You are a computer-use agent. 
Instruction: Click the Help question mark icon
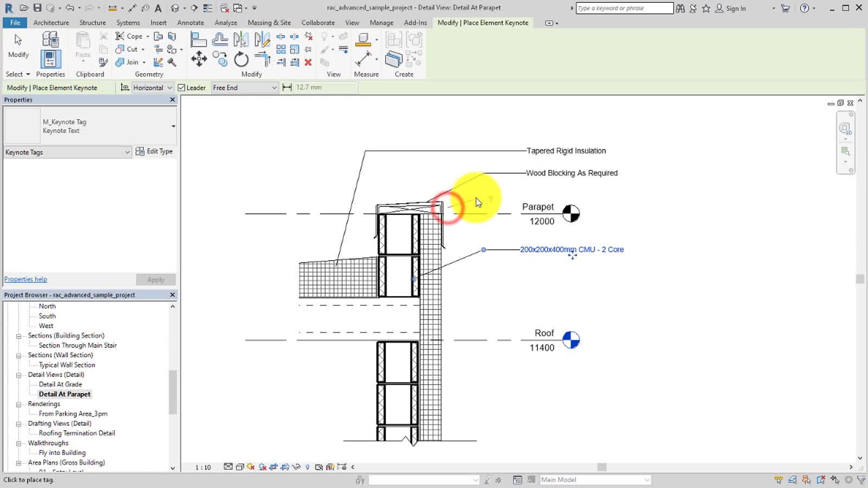tap(805, 8)
